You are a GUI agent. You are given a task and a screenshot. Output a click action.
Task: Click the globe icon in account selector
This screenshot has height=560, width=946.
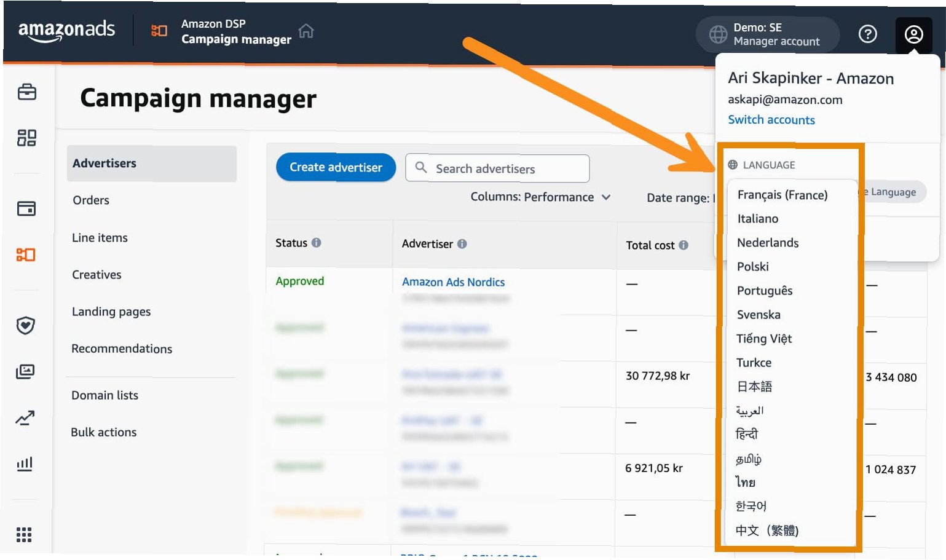point(718,34)
